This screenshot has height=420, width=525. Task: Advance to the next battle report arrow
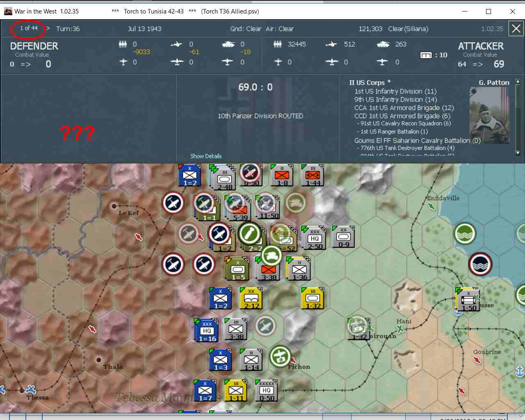[x=48, y=28]
